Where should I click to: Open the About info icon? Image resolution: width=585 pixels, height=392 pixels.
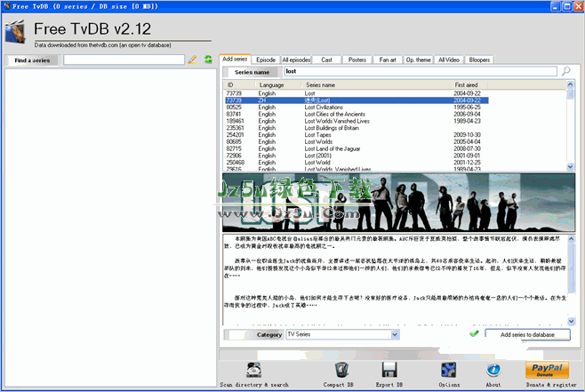(x=493, y=370)
